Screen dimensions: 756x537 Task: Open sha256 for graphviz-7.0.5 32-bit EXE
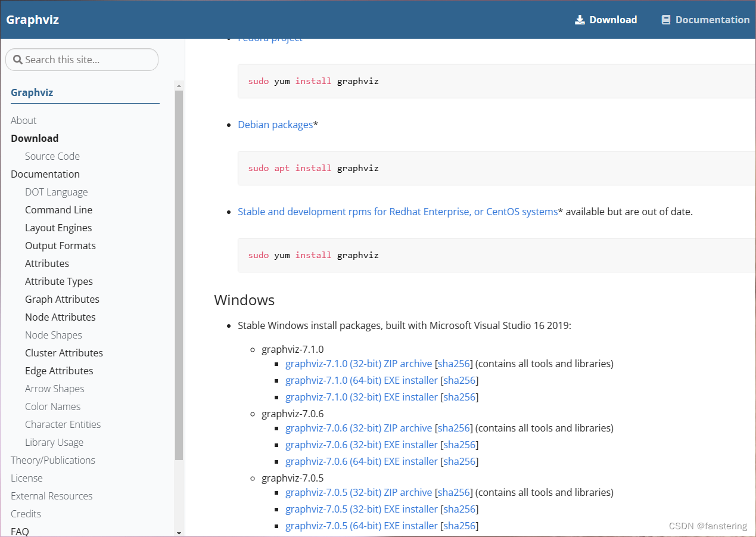coord(460,509)
